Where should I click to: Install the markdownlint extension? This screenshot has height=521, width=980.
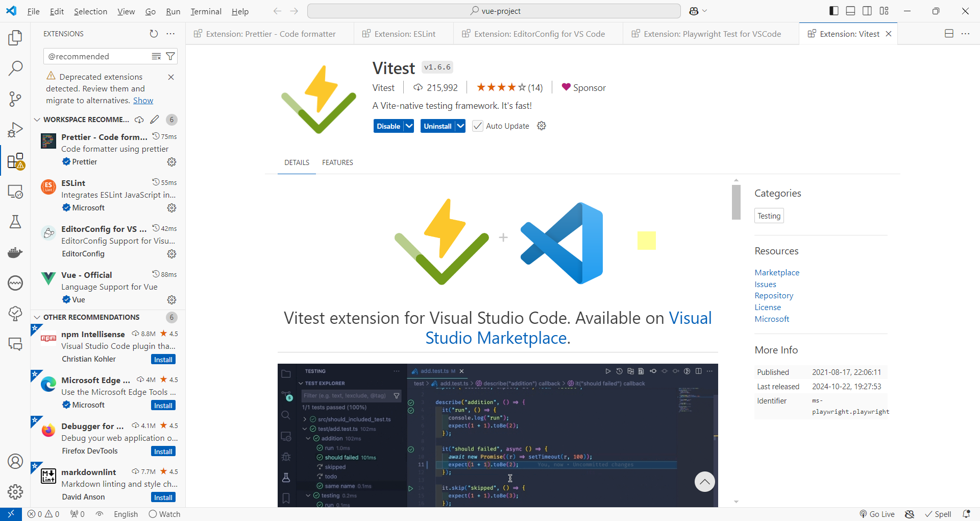click(163, 498)
